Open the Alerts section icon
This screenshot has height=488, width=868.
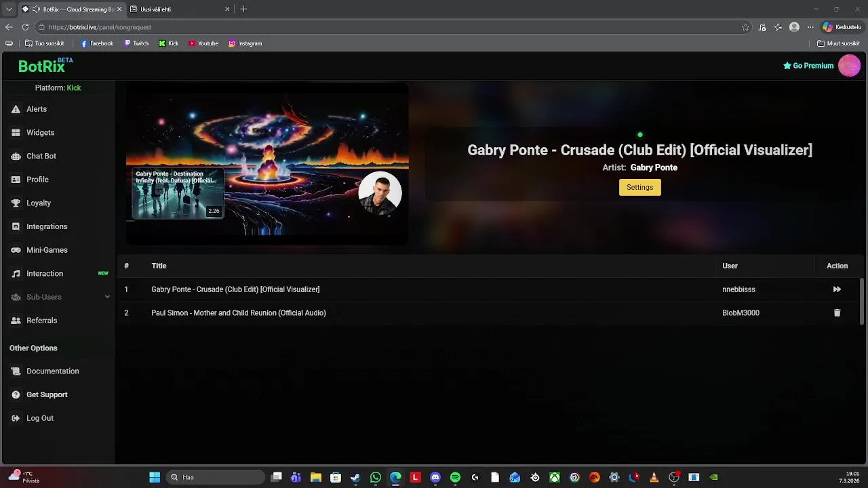(16, 109)
